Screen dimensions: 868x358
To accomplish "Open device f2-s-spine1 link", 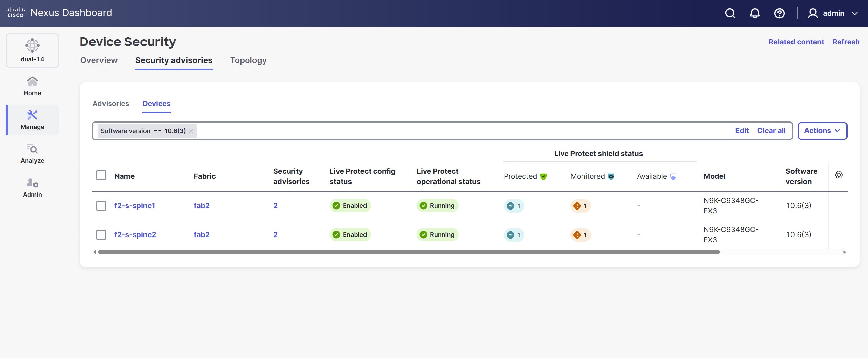I will tap(135, 205).
